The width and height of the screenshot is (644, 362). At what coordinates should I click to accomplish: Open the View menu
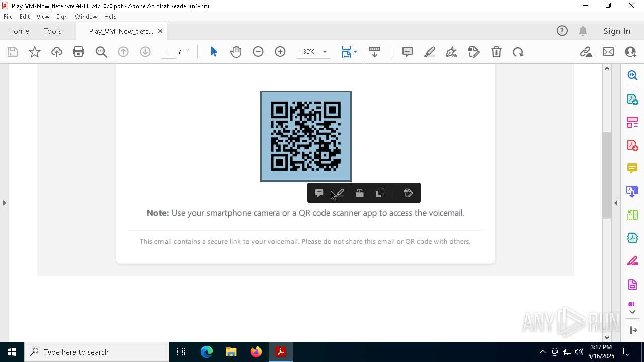43,17
